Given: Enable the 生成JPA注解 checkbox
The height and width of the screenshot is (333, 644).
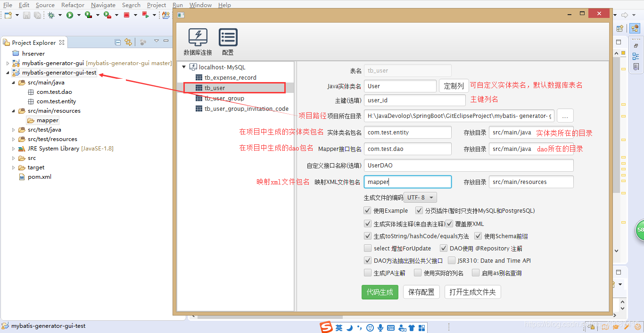Looking at the screenshot, I should coord(367,273).
